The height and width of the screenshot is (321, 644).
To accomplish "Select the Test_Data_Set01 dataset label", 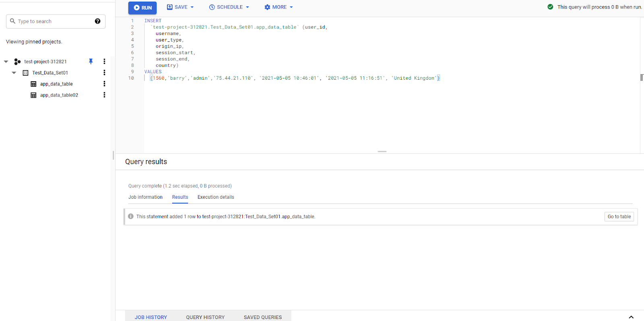I will [x=50, y=73].
